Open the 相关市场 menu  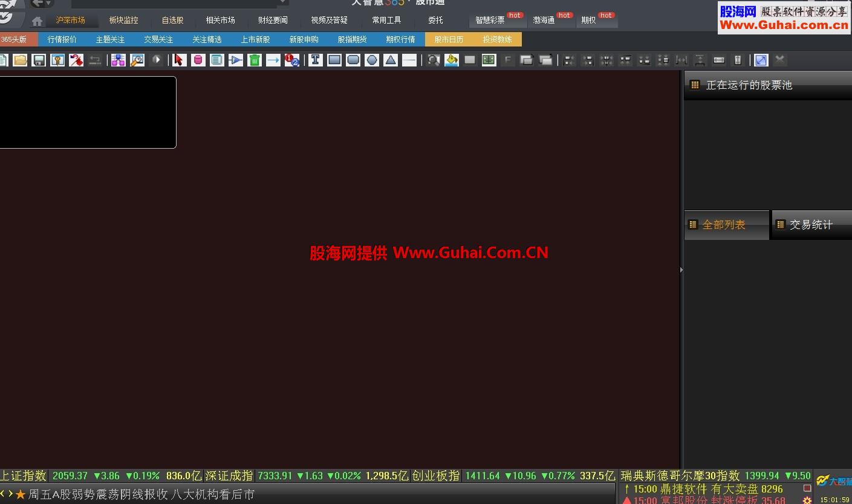[x=221, y=20]
